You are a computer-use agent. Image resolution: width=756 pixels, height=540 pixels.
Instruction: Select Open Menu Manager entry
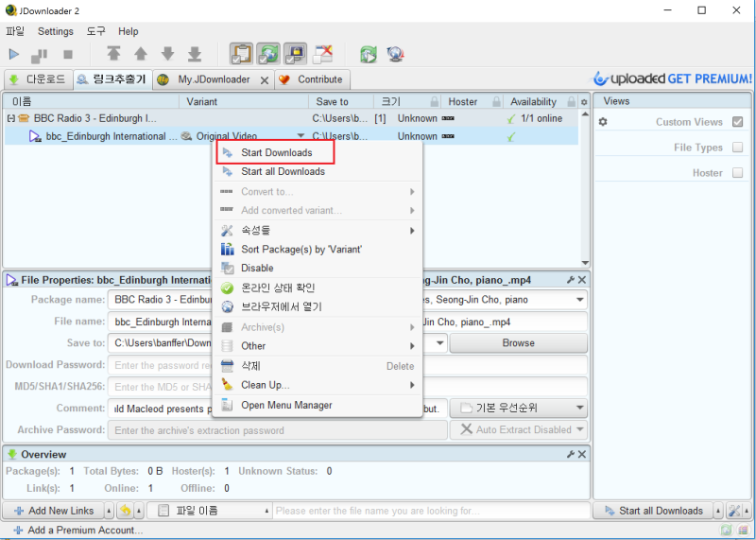318,406
